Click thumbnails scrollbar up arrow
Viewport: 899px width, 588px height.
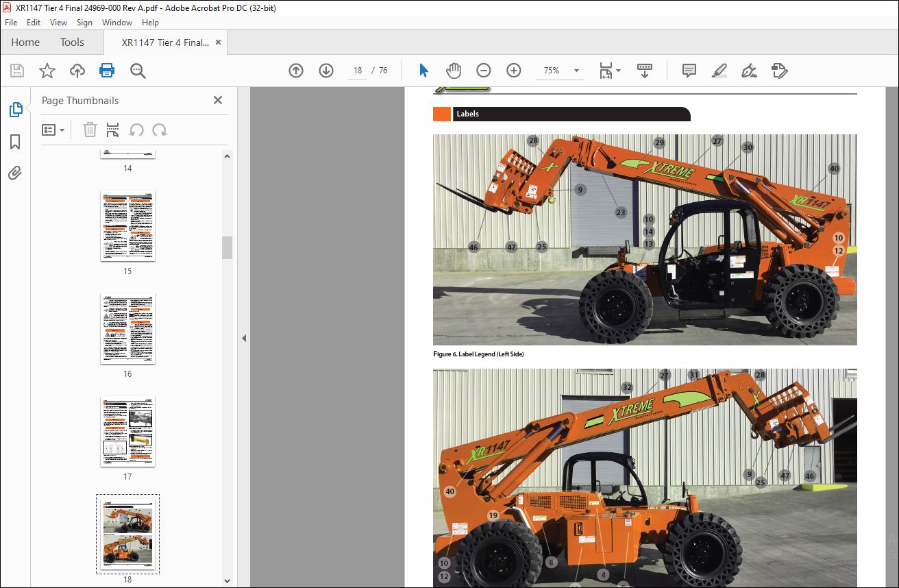227,156
